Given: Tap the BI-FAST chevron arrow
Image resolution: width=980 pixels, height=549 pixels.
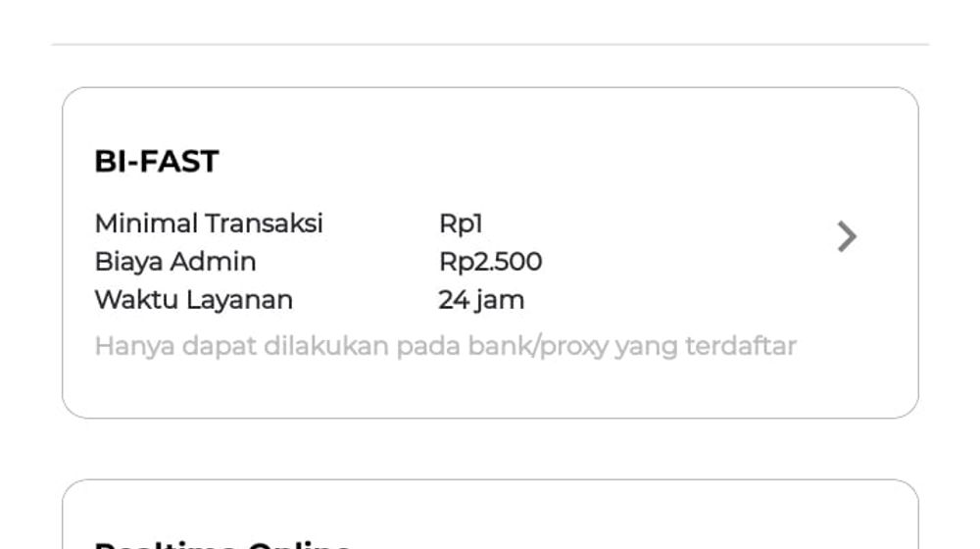Looking at the screenshot, I should pyautogui.click(x=847, y=236).
